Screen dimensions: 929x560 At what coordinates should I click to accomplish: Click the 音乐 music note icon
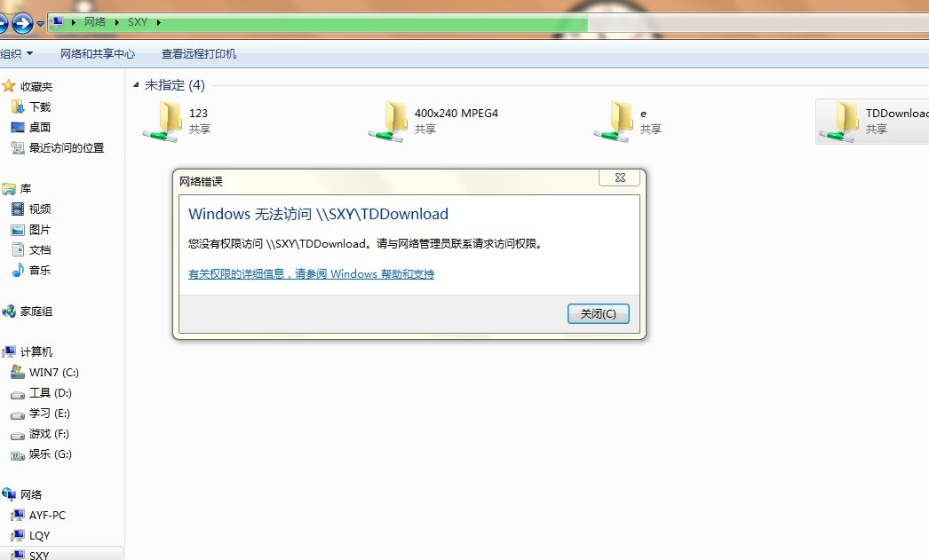click(x=18, y=270)
